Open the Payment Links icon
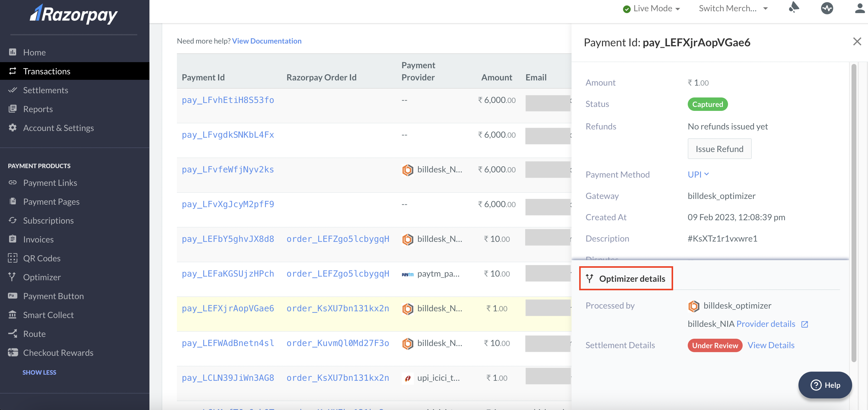 tap(12, 182)
